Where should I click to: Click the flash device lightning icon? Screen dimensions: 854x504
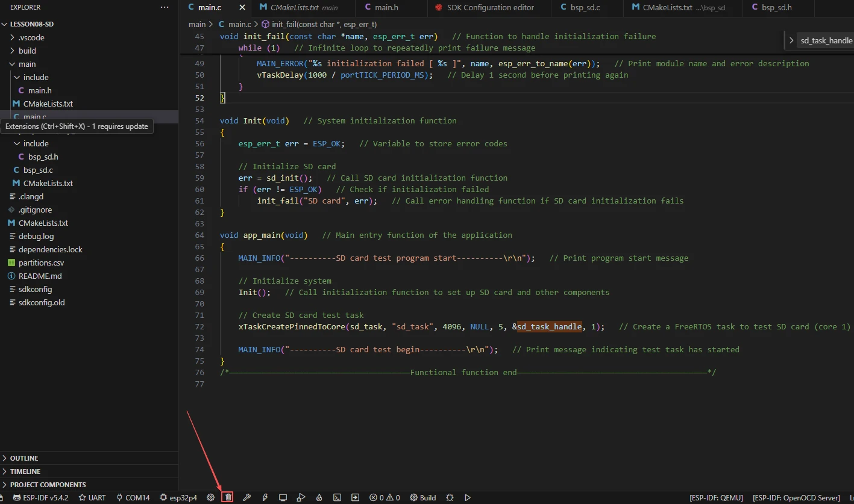coord(265,497)
